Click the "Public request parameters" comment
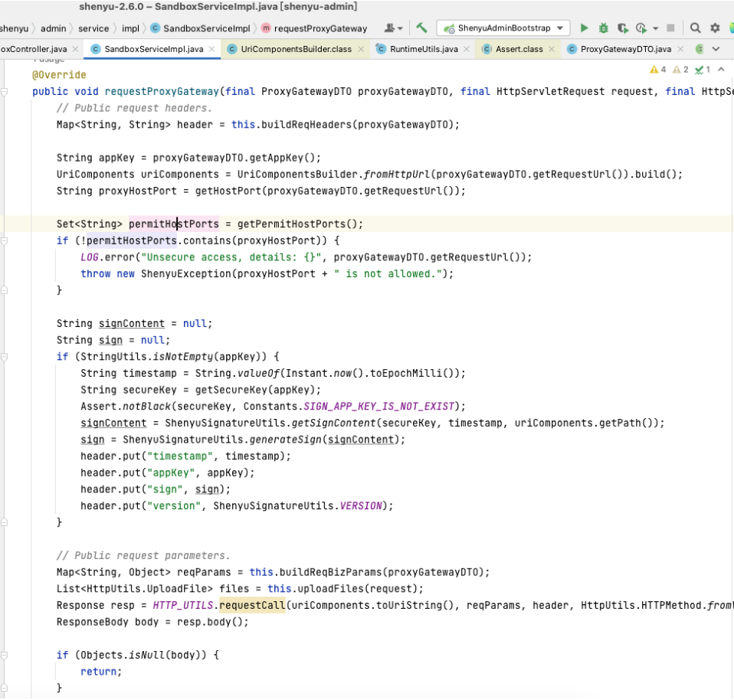This screenshot has height=700, width=734. coord(143,556)
